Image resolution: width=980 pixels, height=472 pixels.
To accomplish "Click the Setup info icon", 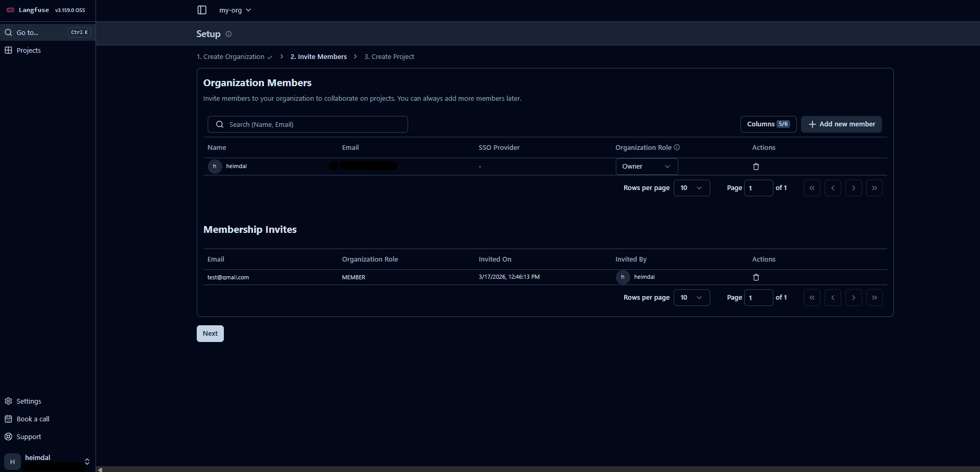I will 229,34.
